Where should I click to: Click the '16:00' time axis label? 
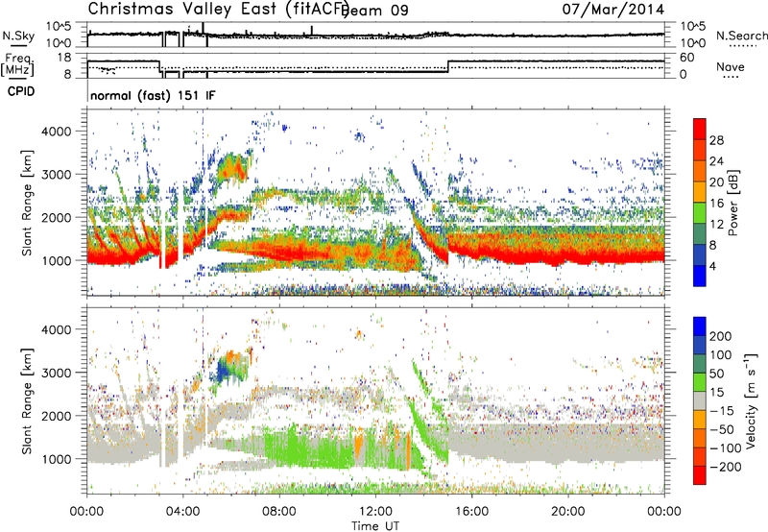pyautogui.click(x=471, y=512)
